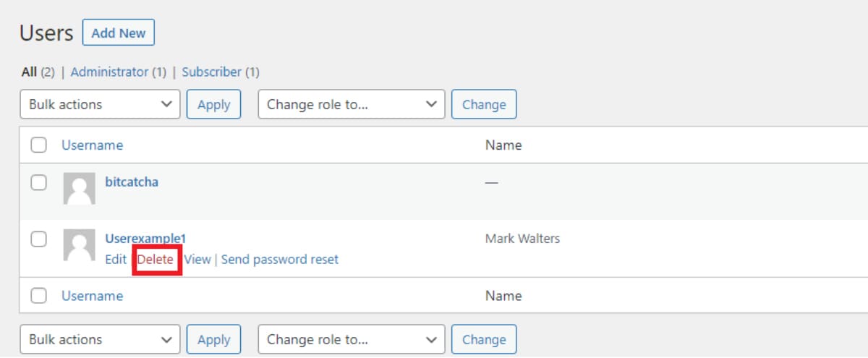Check the Userexample1 row checkbox

(39, 239)
